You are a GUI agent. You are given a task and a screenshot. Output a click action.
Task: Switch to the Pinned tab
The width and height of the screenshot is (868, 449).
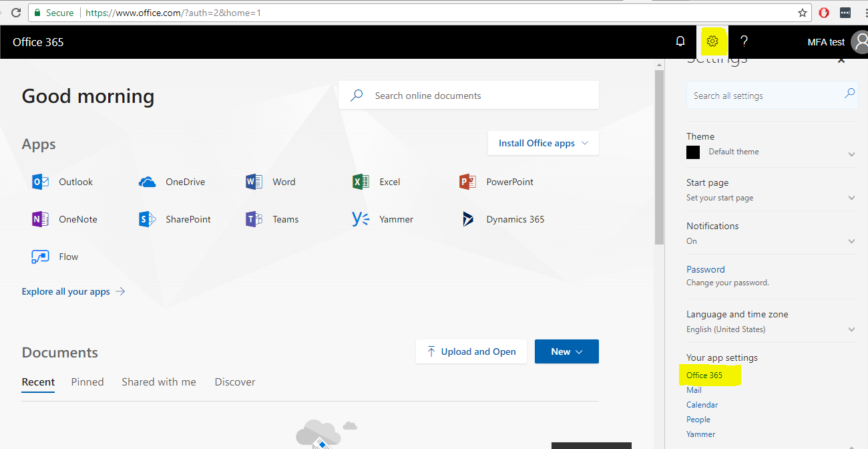tap(87, 382)
